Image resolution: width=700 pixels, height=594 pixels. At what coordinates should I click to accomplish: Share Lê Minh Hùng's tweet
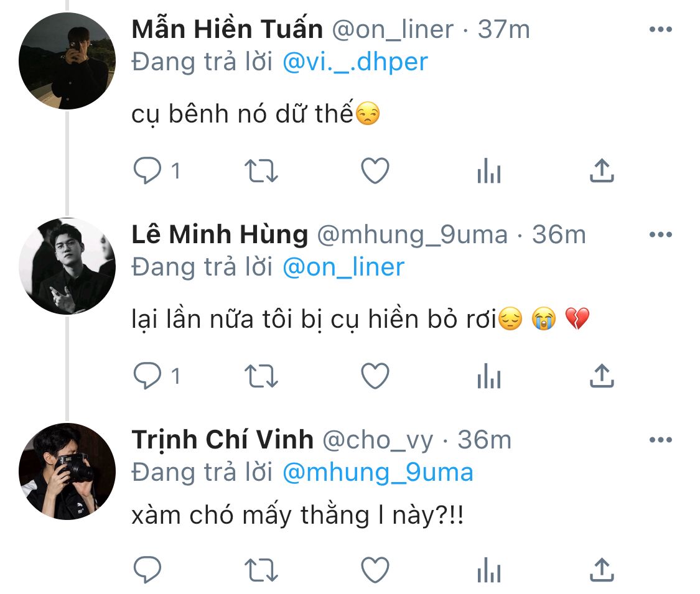602,376
